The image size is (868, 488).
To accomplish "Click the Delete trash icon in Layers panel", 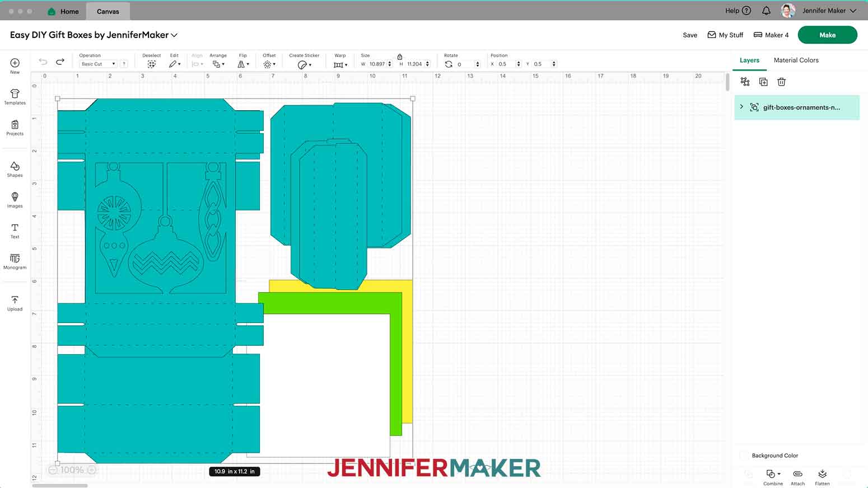I will click(782, 82).
